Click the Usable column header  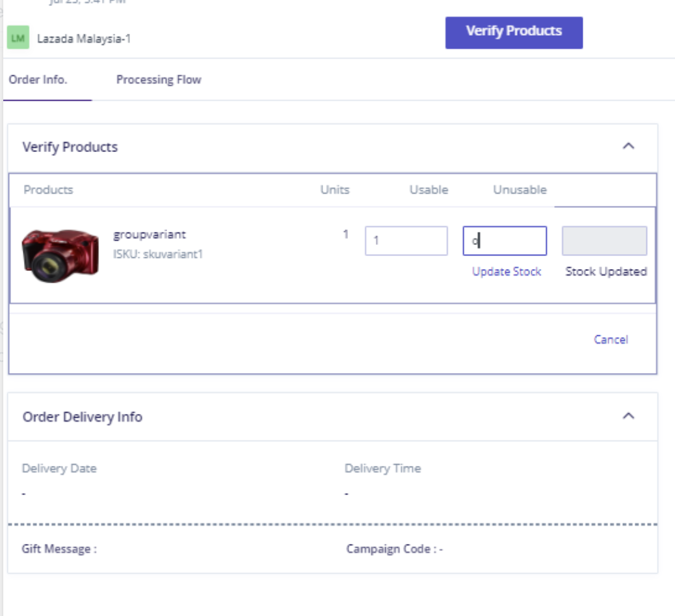coord(429,190)
